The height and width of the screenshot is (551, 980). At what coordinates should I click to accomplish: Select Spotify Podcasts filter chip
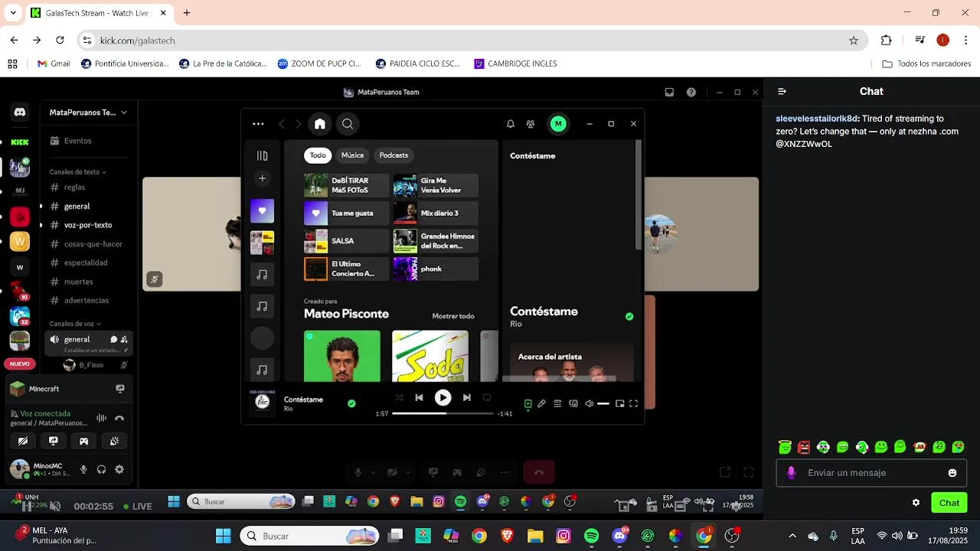[394, 155]
